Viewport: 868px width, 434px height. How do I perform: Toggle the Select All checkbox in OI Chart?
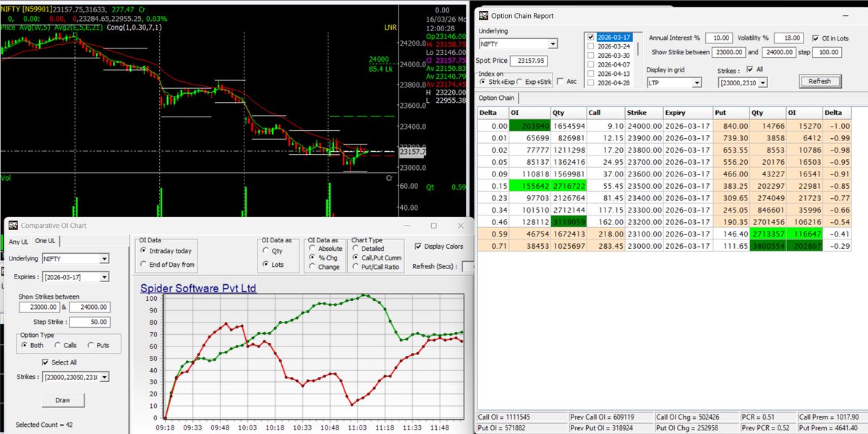coord(46,362)
